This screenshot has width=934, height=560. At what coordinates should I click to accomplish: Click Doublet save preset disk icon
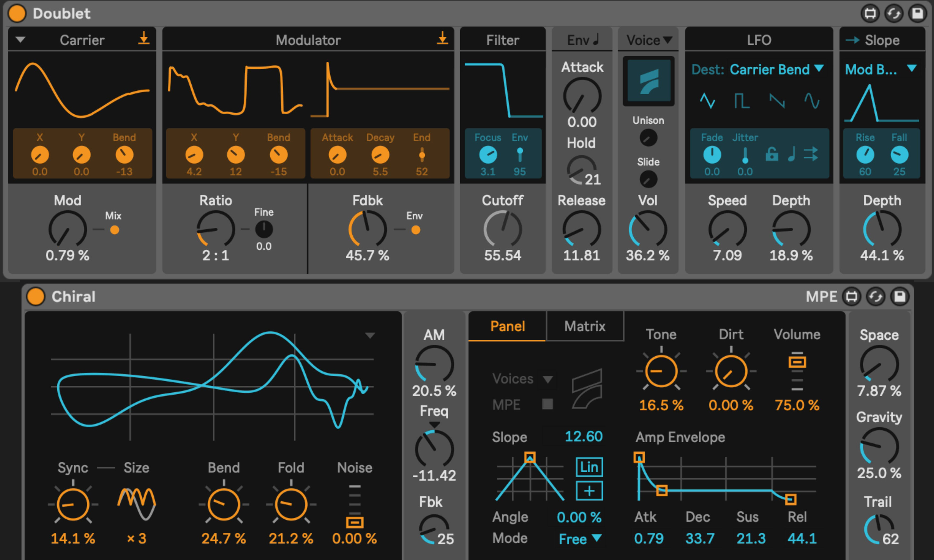[x=918, y=14]
